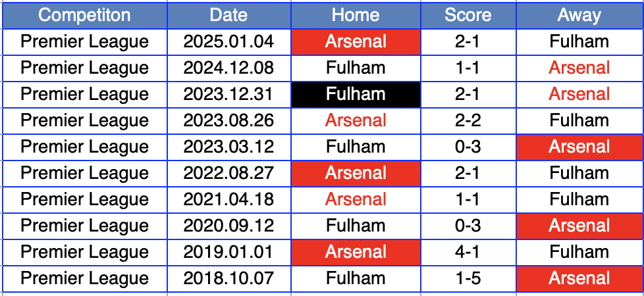The height and width of the screenshot is (296, 644).
Task: Select the 2025.01.04 date cell
Action: 228,41
